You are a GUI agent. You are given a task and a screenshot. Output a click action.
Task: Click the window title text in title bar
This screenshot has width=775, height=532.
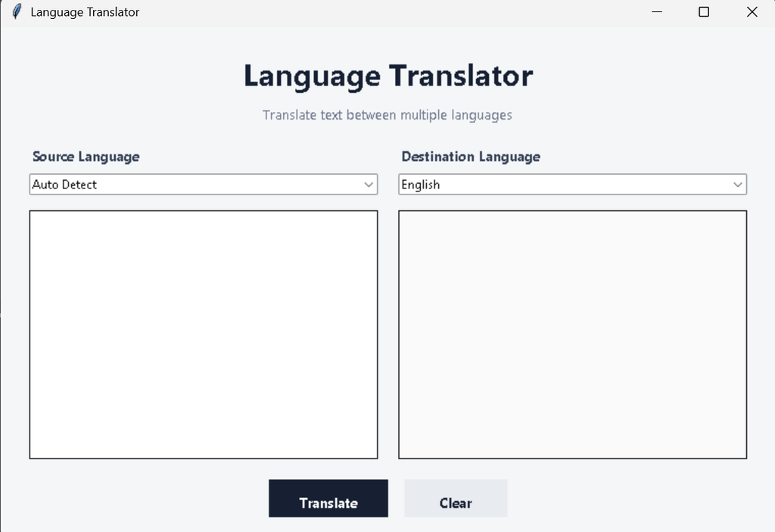(x=85, y=12)
